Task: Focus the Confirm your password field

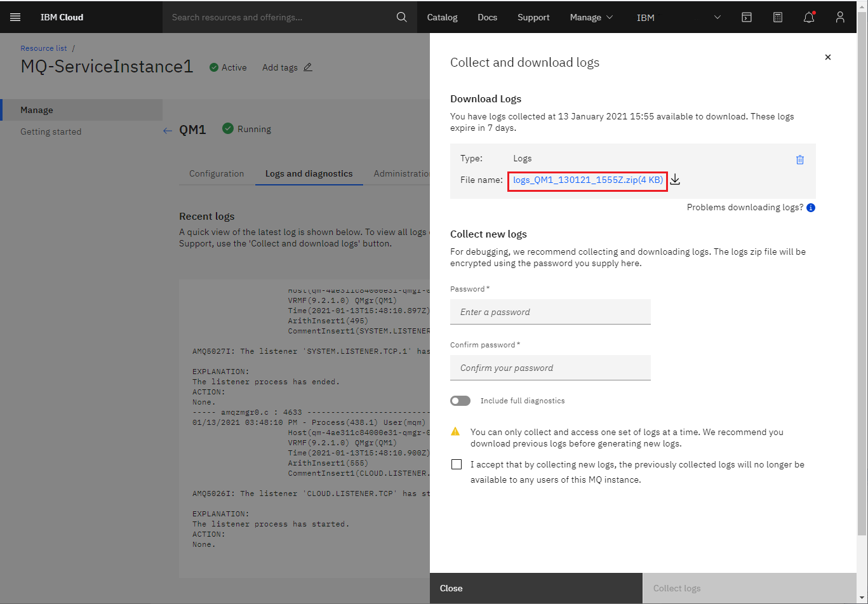Action: [x=551, y=368]
